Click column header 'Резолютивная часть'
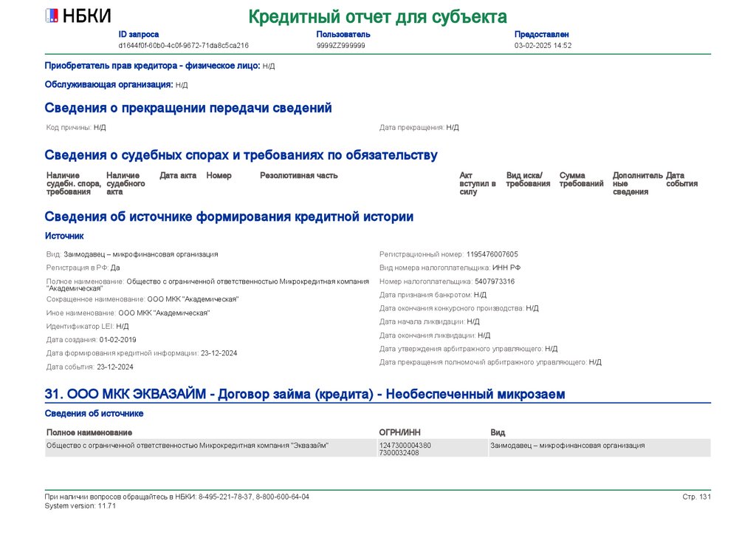The image size is (756, 535). [x=299, y=176]
